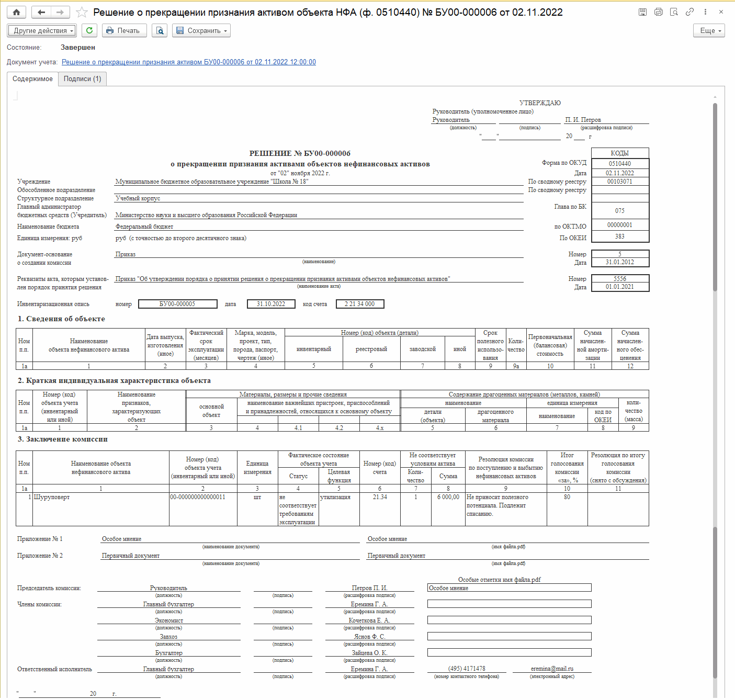
Task: Select the Первичный документ attachment name
Action: click(x=131, y=556)
